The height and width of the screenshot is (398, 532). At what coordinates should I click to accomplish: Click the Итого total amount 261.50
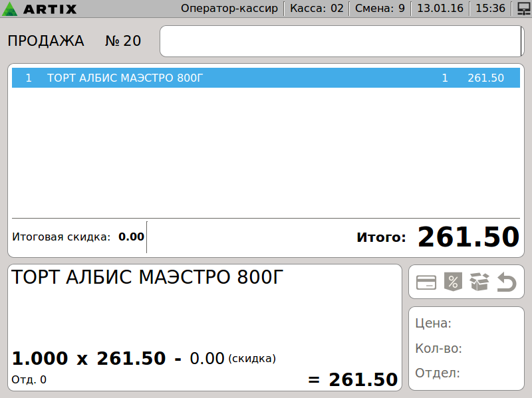pos(467,237)
